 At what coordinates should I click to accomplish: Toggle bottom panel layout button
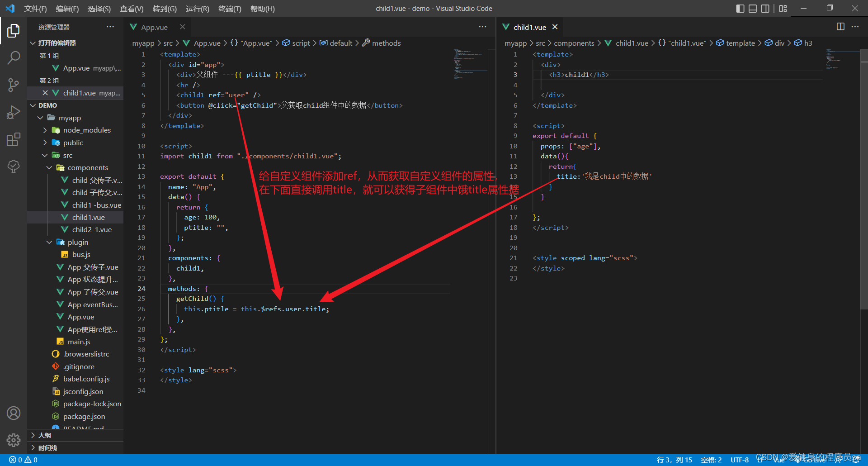(753, 9)
